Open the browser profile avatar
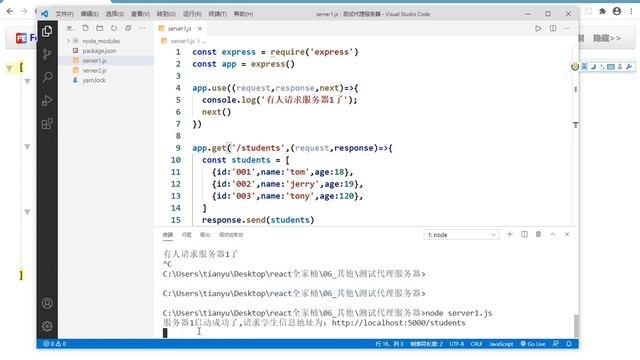The height and width of the screenshot is (360, 640). (x=617, y=11)
